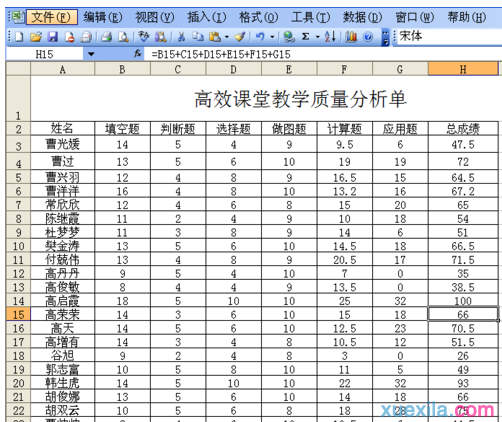Click the Copy icon

click(x=198, y=37)
